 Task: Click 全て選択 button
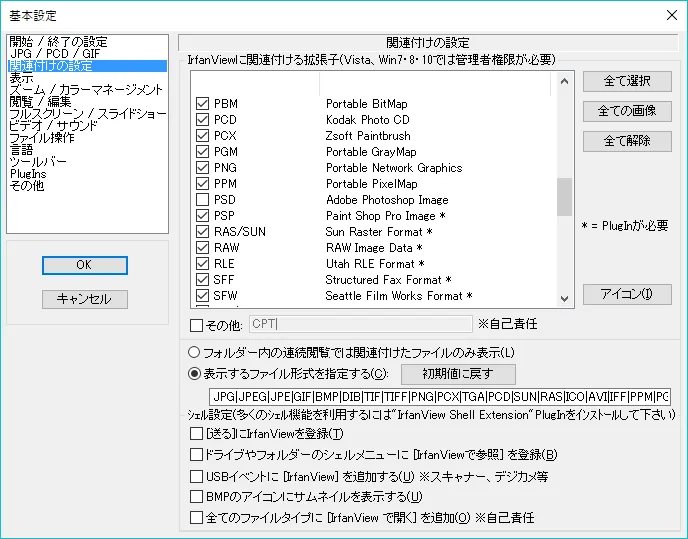[x=627, y=81]
